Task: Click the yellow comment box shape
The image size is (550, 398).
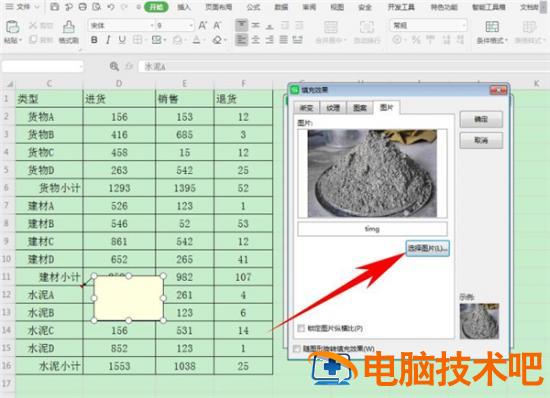Action: (x=129, y=298)
